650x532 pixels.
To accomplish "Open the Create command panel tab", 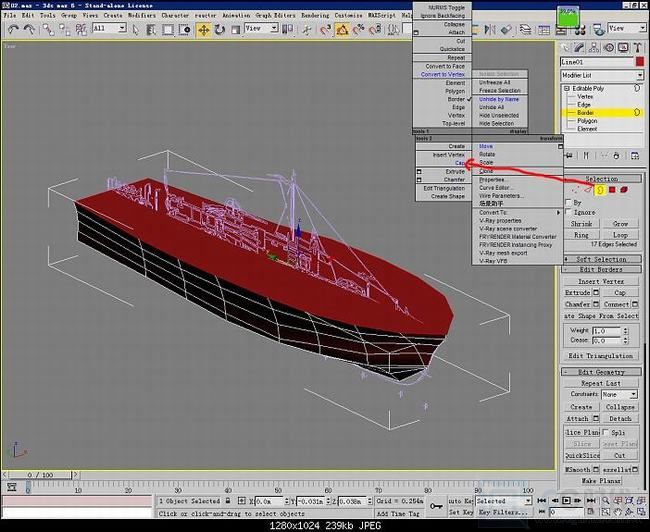I will [x=565, y=48].
